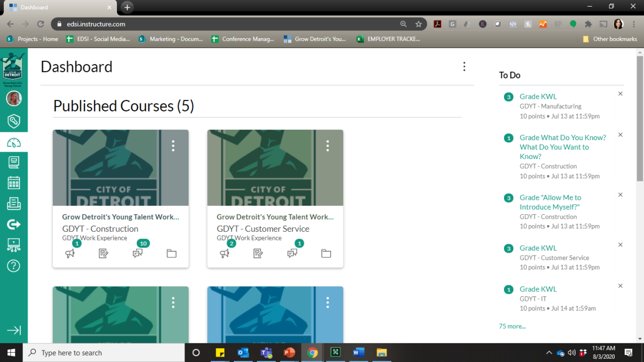The height and width of the screenshot is (362, 644).
Task: Open the Admin shield icon in sidebar
Action: [x=14, y=121]
